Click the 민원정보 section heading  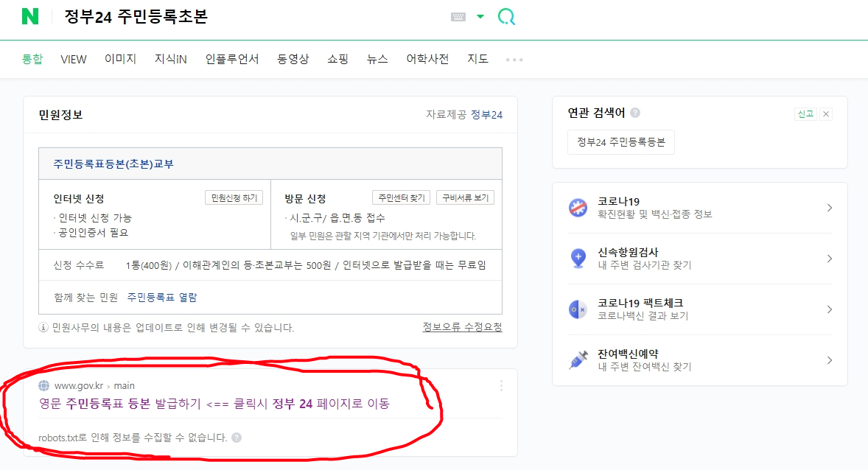pos(60,115)
